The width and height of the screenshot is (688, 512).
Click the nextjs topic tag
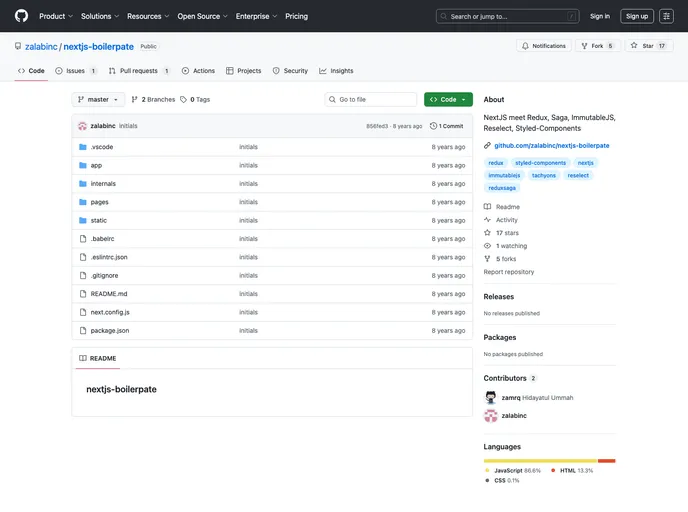pyautogui.click(x=585, y=163)
